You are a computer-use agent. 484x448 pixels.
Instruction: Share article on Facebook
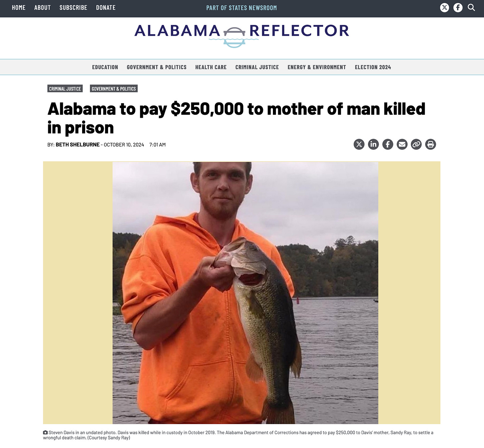tap(388, 144)
